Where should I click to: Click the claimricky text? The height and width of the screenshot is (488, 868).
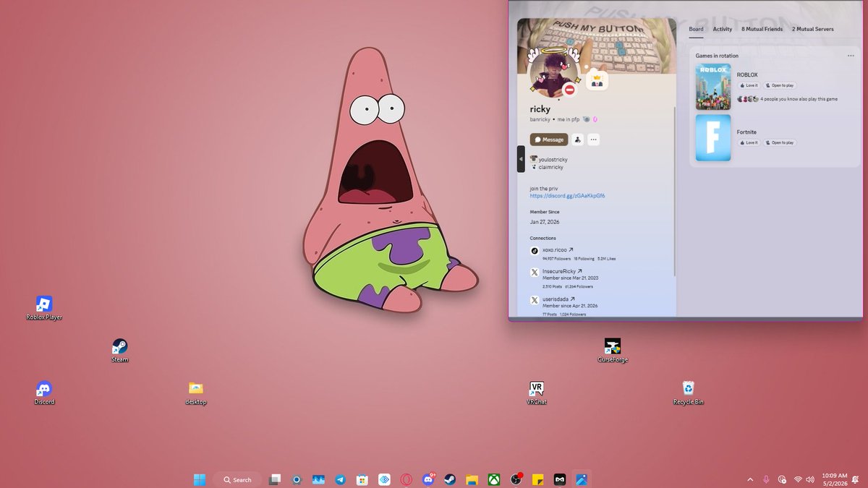click(x=550, y=167)
